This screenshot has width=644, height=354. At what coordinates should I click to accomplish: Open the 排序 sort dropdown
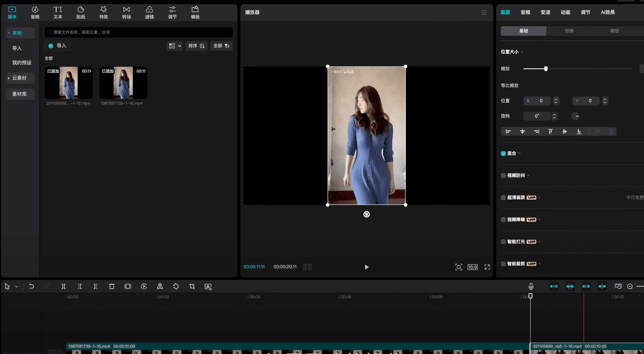(x=196, y=46)
